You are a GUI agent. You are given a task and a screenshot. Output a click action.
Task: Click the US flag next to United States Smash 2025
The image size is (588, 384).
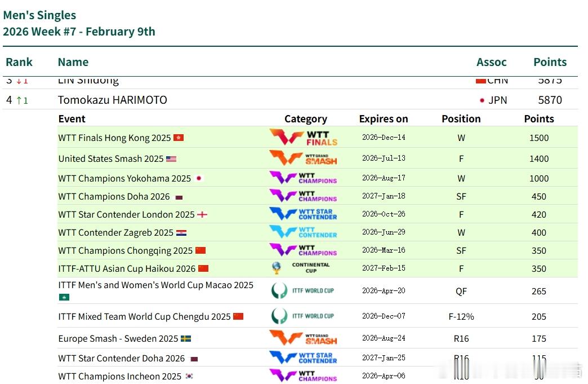[x=171, y=159]
